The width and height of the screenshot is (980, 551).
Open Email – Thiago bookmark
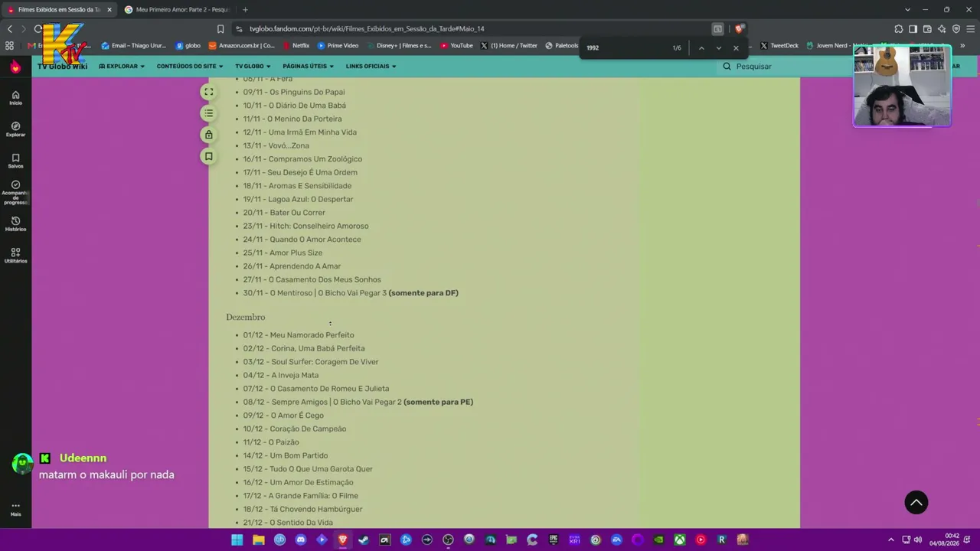pyautogui.click(x=133, y=46)
